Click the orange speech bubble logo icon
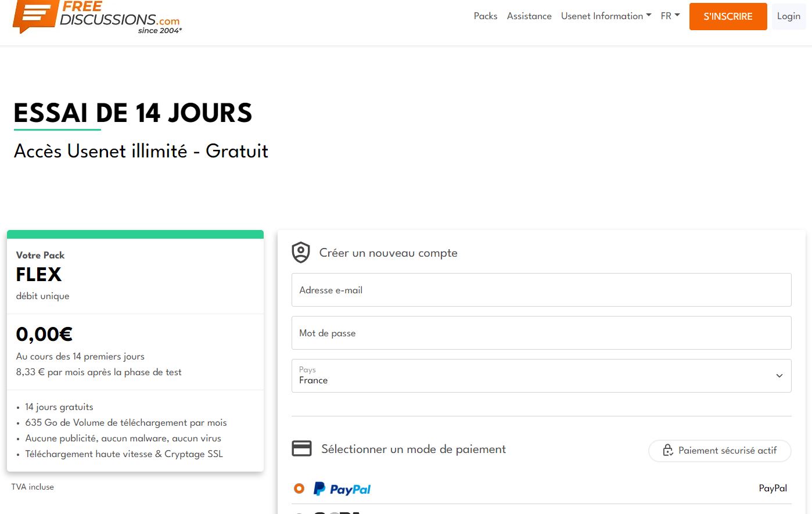This screenshot has height=514, width=812. click(35, 16)
